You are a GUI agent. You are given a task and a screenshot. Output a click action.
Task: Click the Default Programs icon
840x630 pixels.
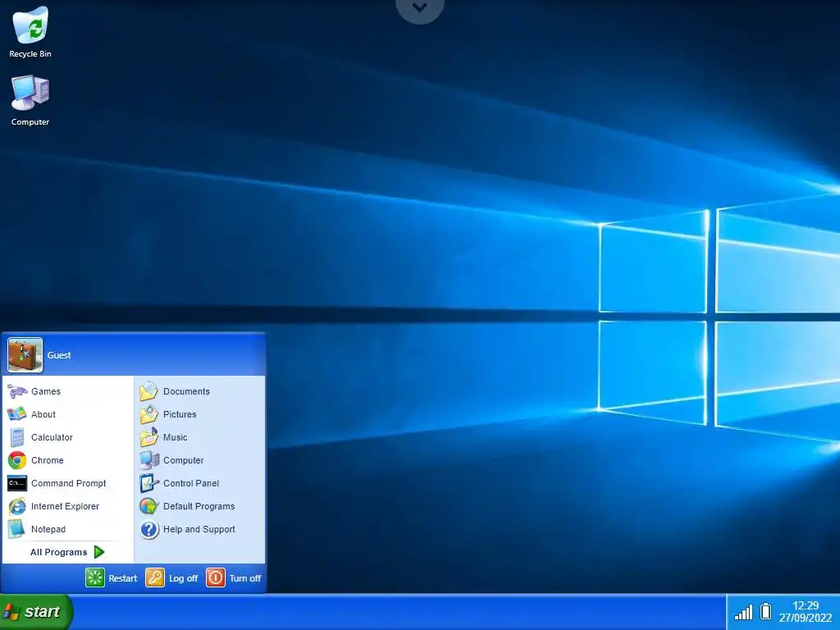tap(149, 506)
